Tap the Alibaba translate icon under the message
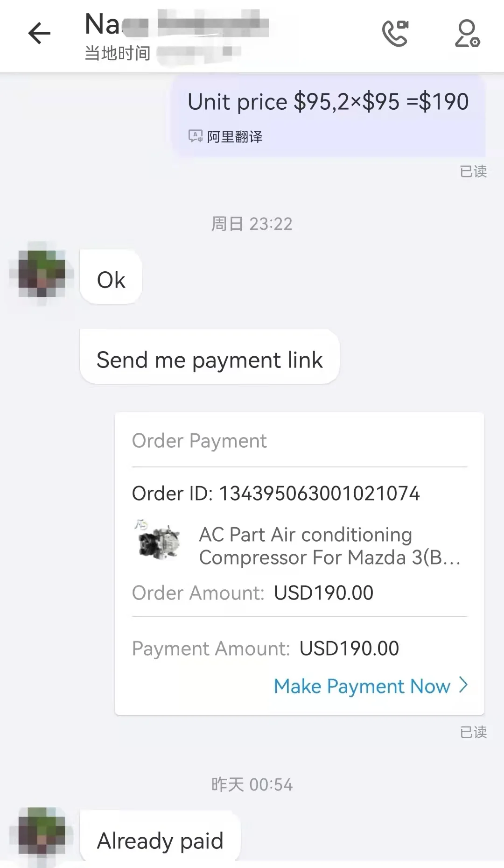 pyautogui.click(x=195, y=136)
